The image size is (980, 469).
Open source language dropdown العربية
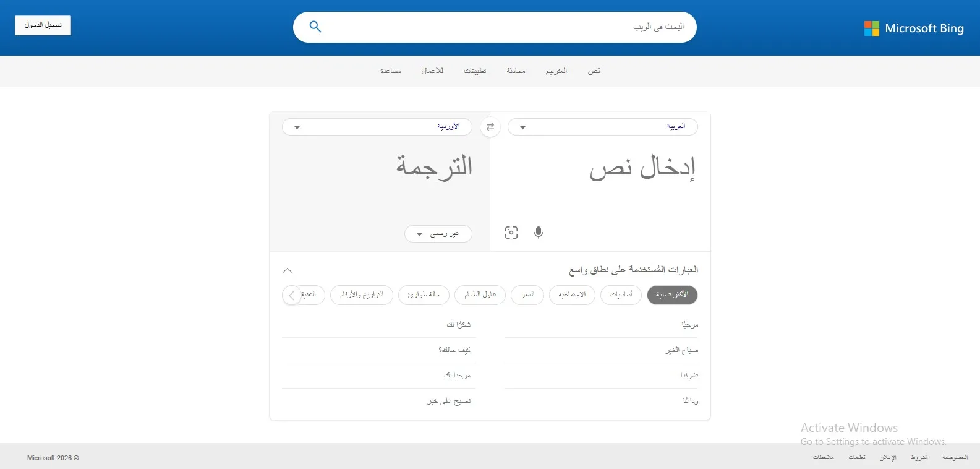point(603,127)
